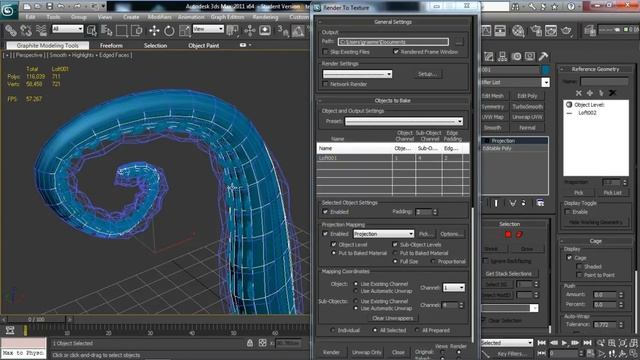The width and height of the screenshot is (640, 360).
Task: Open Rendered Frame Window icon
Action: pyautogui.click(x=551, y=31)
